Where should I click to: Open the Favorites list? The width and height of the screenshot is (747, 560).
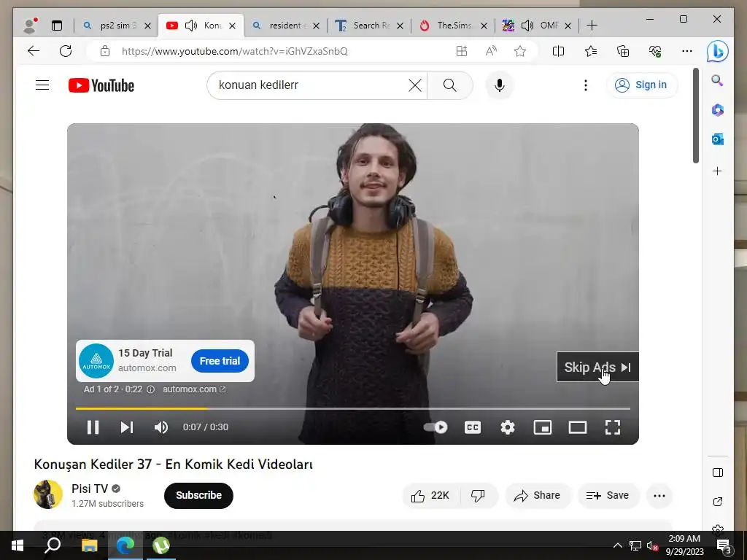point(591,51)
